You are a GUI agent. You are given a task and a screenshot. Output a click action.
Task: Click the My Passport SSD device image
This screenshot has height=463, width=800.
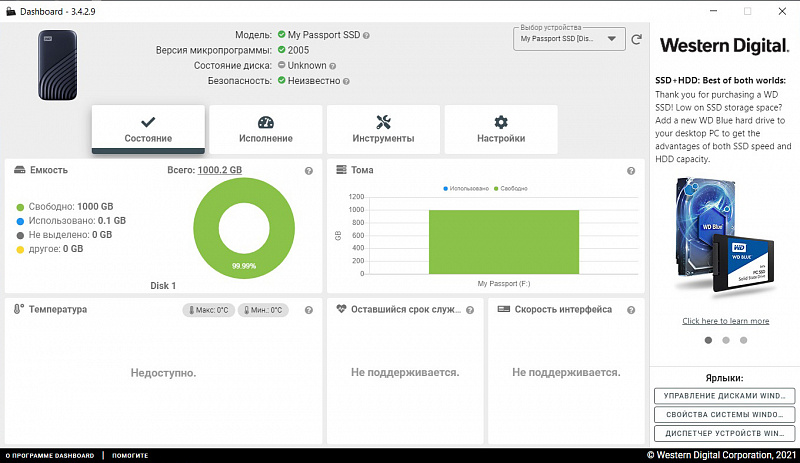pos(58,65)
